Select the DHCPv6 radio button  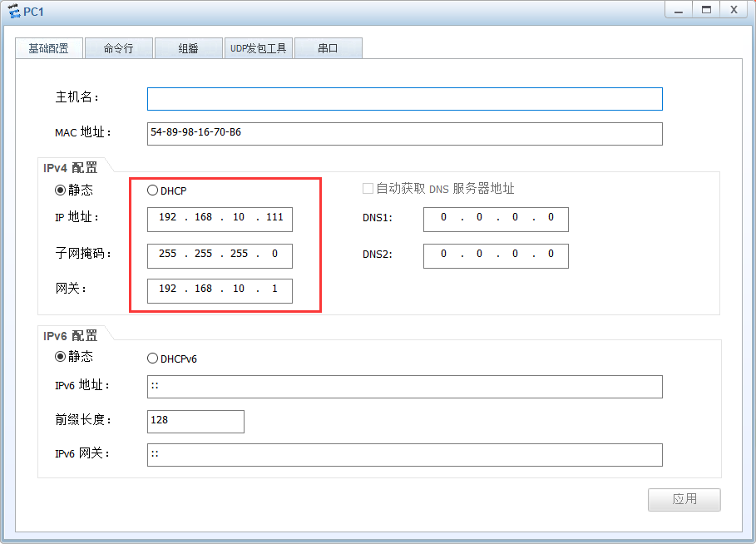coord(152,359)
